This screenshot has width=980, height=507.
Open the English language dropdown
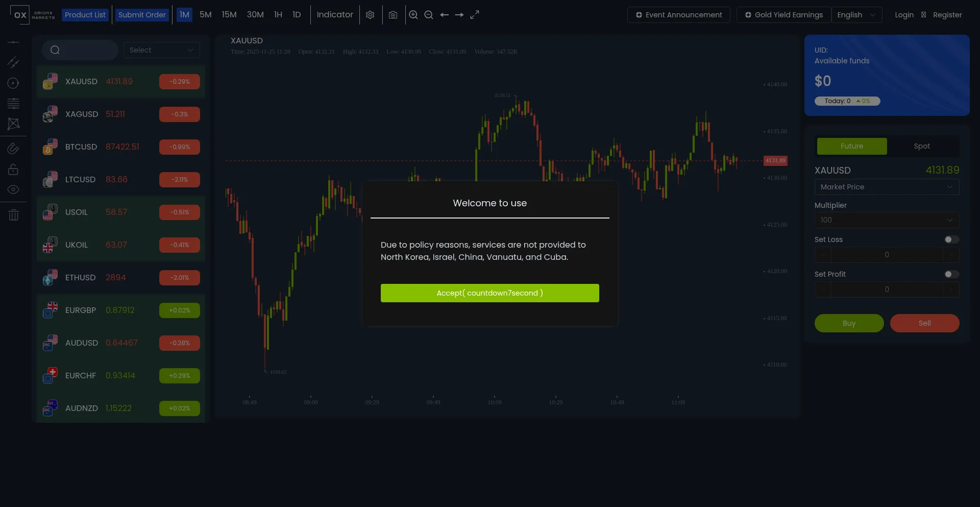click(x=856, y=15)
